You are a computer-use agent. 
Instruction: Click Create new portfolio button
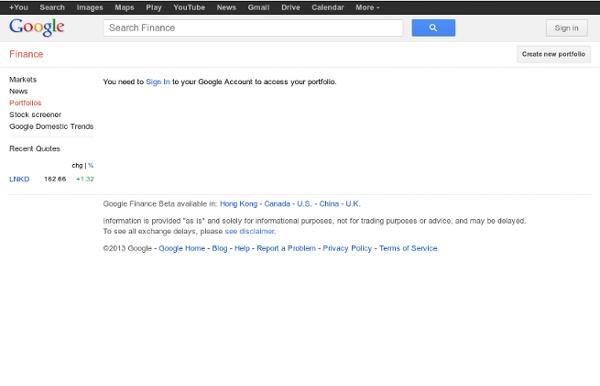[x=554, y=54]
